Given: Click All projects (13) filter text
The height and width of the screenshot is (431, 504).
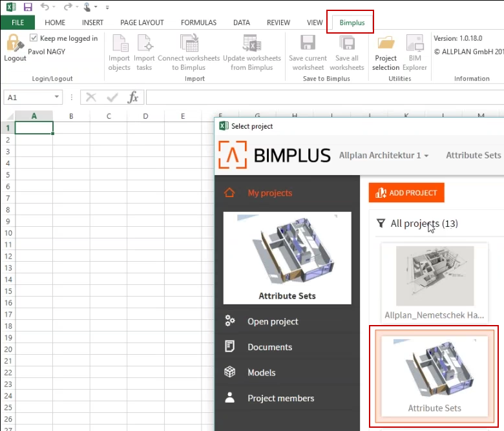Looking at the screenshot, I should click(x=425, y=224).
